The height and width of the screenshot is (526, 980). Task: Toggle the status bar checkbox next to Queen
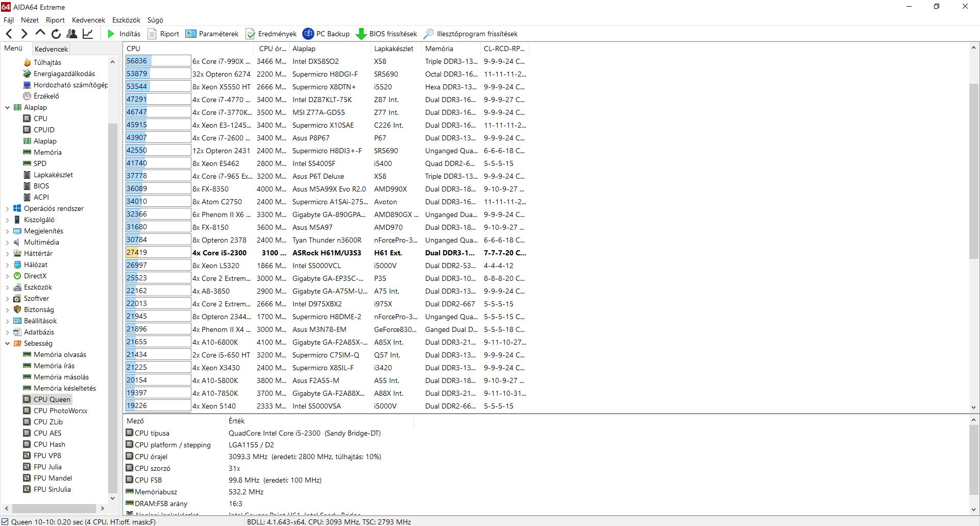click(5, 521)
